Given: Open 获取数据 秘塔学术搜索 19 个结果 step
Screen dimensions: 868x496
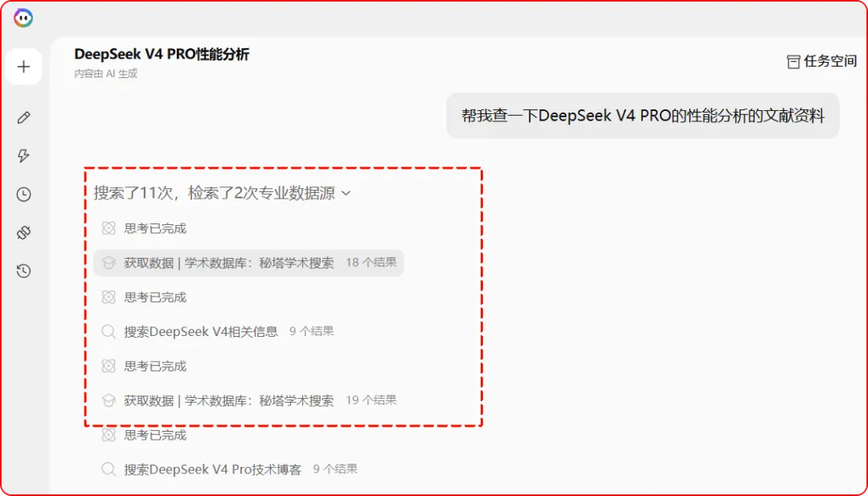Looking at the screenshot, I should [x=248, y=400].
